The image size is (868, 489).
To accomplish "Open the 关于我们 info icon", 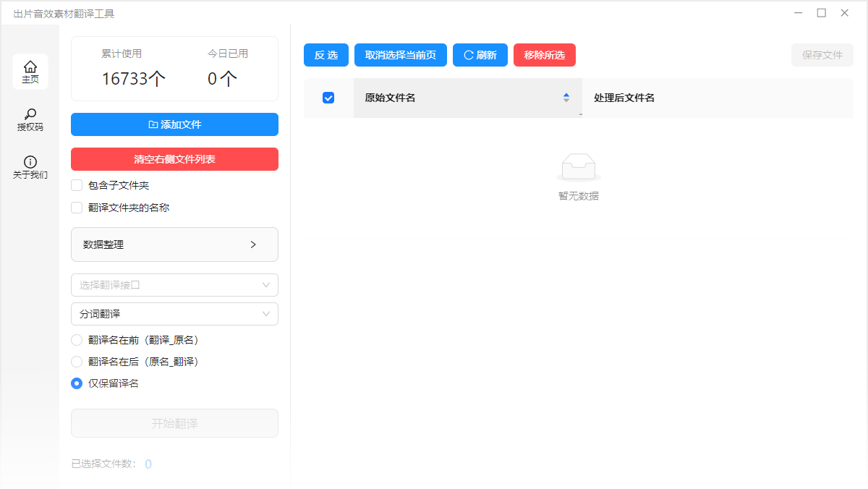I will click(30, 162).
